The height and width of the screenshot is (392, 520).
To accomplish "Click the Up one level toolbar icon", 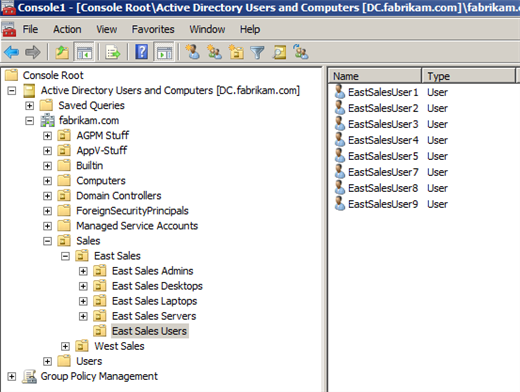I will click(x=62, y=52).
